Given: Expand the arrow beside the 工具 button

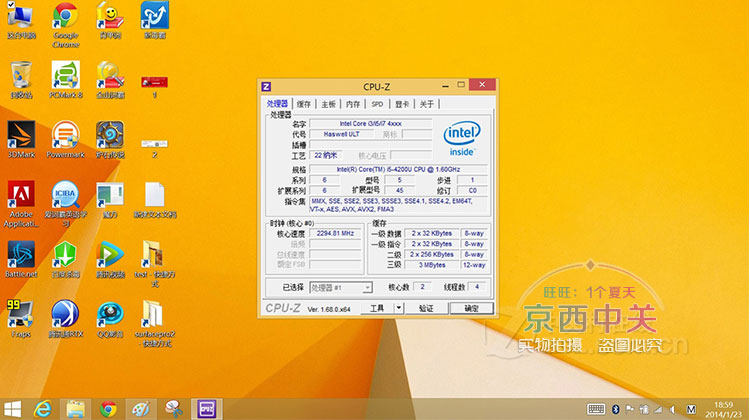Looking at the screenshot, I should point(398,308).
